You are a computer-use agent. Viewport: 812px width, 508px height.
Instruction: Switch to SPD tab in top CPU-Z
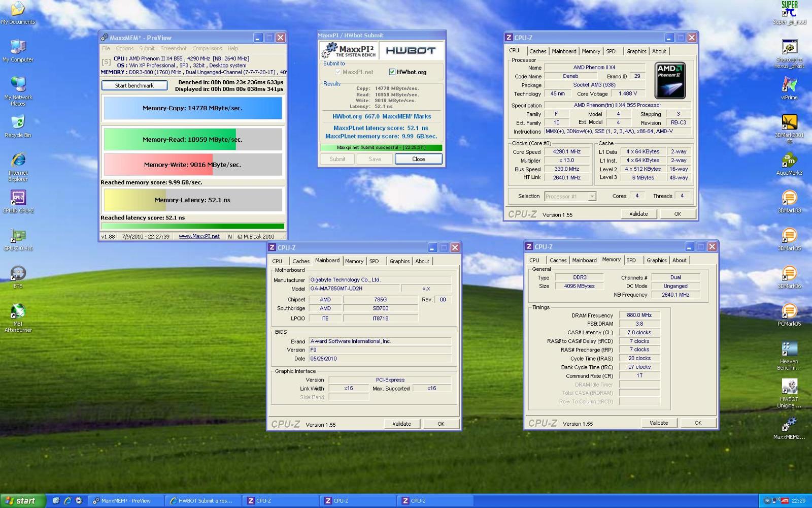click(611, 51)
